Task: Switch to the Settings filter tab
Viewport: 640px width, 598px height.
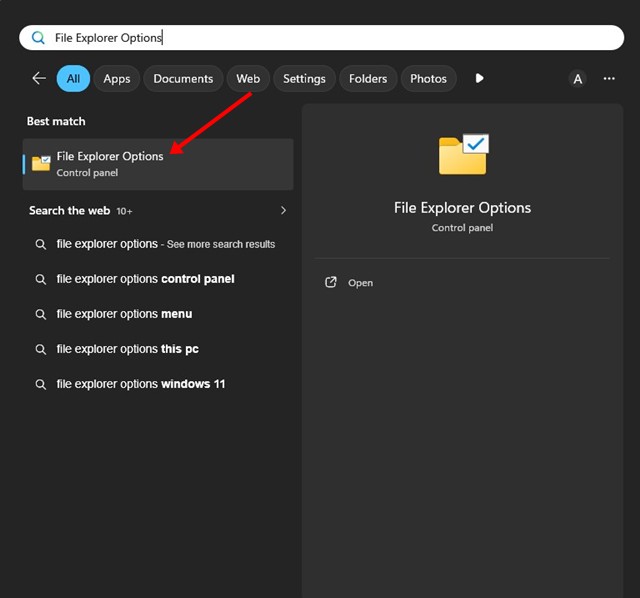Action: tap(304, 78)
